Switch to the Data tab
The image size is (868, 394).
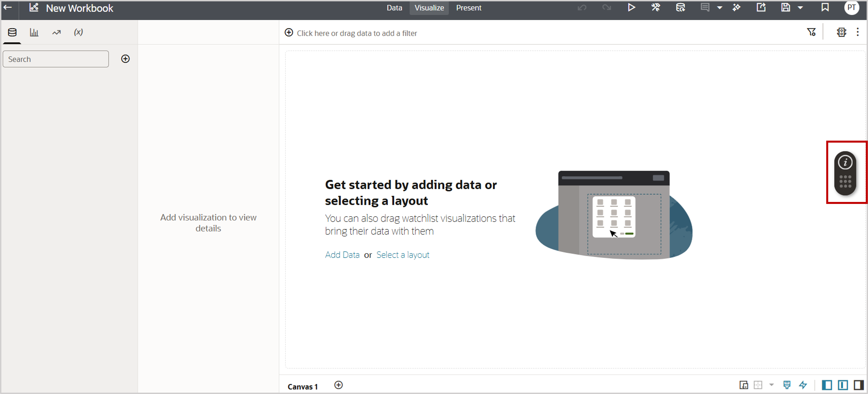tap(394, 8)
